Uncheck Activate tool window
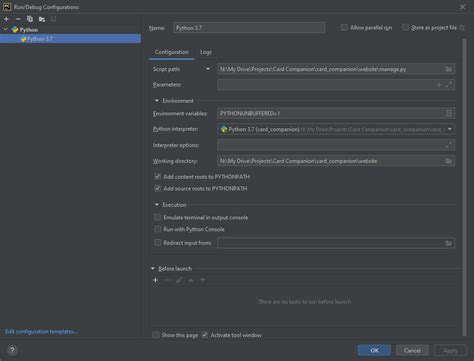Viewport: 474px width, 361px height. [205, 335]
